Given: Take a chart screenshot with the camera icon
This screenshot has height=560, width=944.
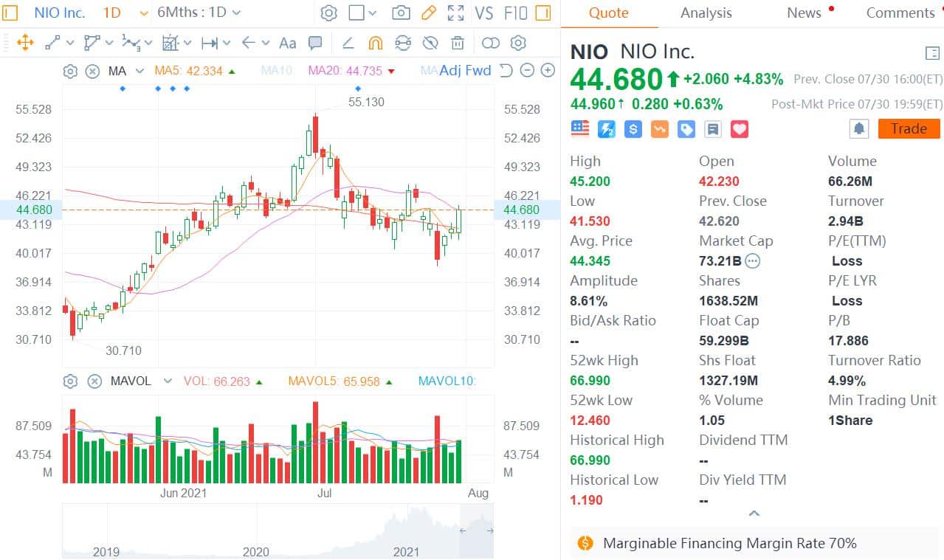Looking at the screenshot, I should [x=402, y=13].
